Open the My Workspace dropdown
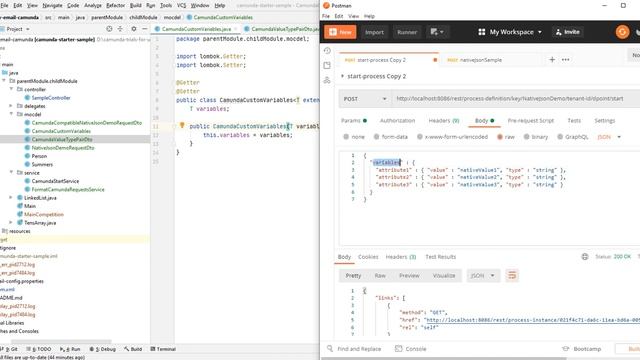 510,32
